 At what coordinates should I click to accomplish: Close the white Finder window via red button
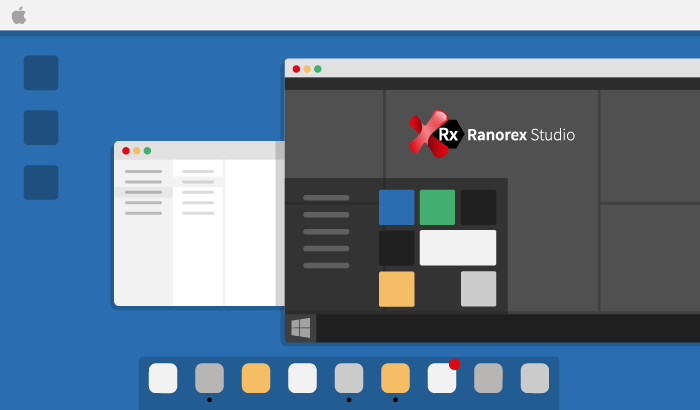click(x=126, y=151)
